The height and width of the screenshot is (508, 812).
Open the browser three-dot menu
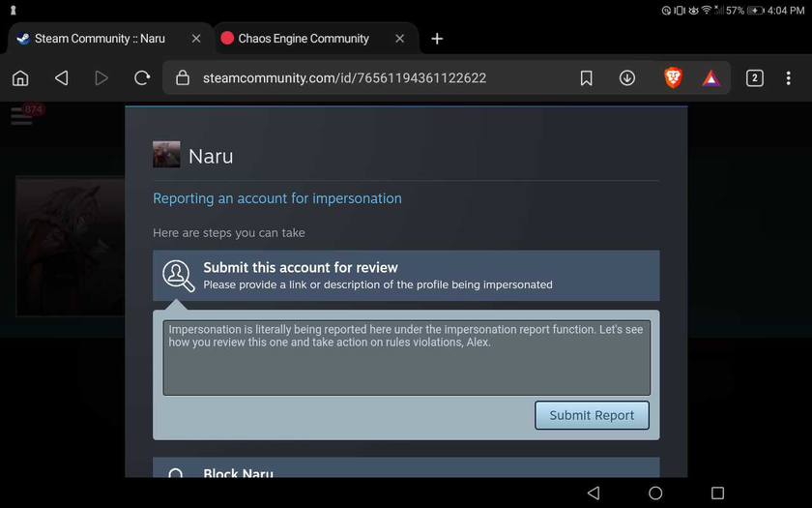[788, 78]
